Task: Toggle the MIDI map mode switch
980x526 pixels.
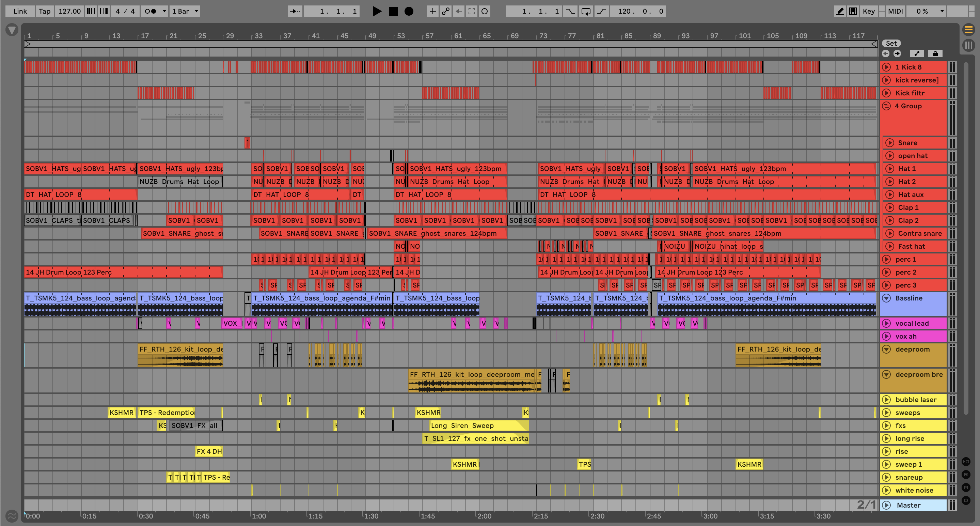Action: (x=895, y=11)
